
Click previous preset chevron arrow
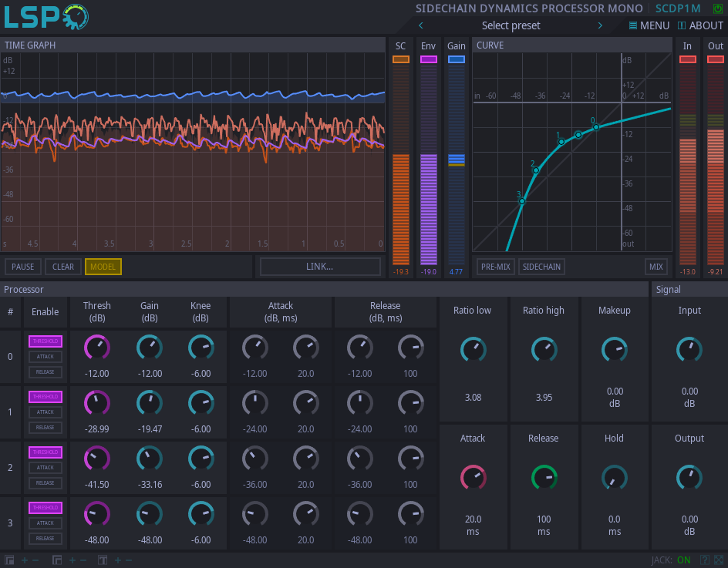coord(420,25)
